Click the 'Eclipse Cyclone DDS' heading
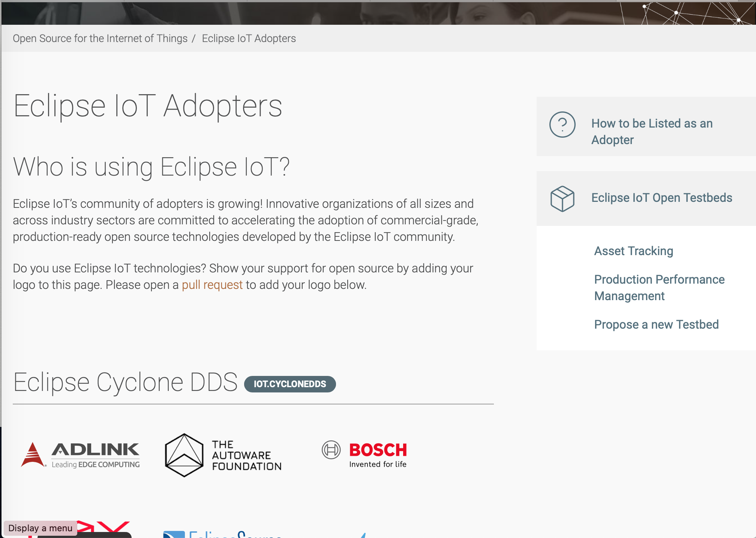The width and height of the screenshot is (756, 538). (125, 382)
